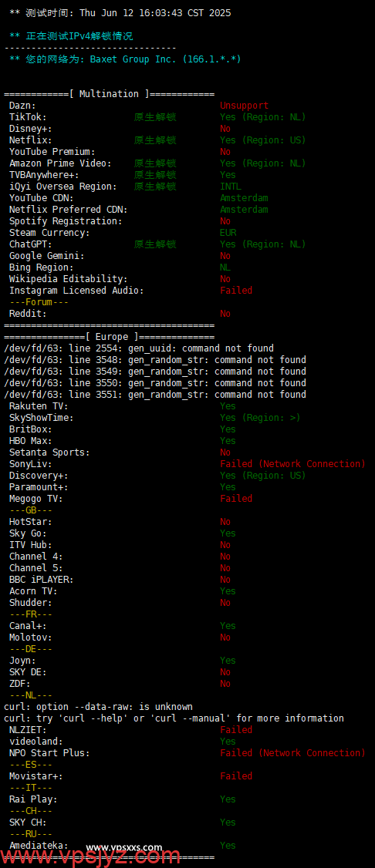Image resolution: width=375 pixels, height=868 pixels.
Task: Click the Europe section header
Action: tap(109, 337)
